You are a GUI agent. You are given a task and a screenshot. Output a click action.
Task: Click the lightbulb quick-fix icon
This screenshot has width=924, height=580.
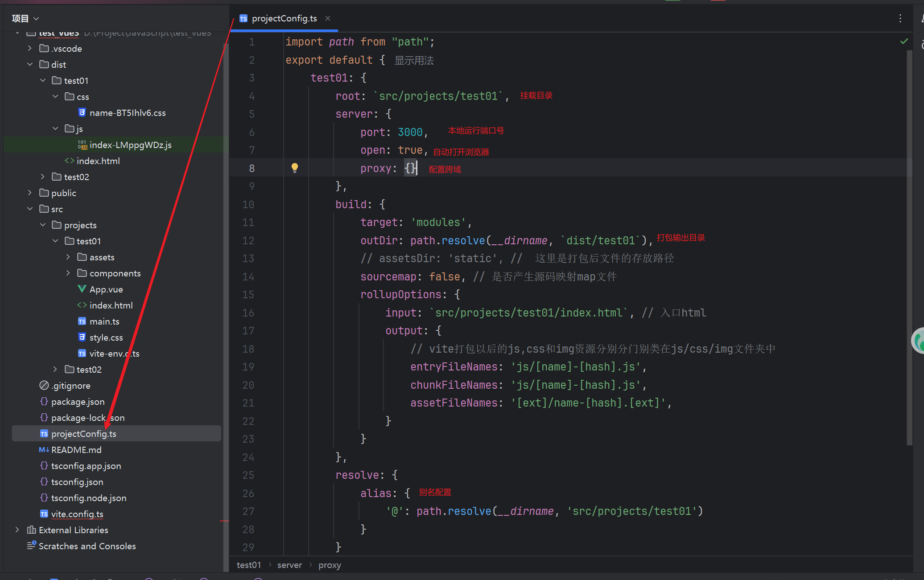point(294,168)
